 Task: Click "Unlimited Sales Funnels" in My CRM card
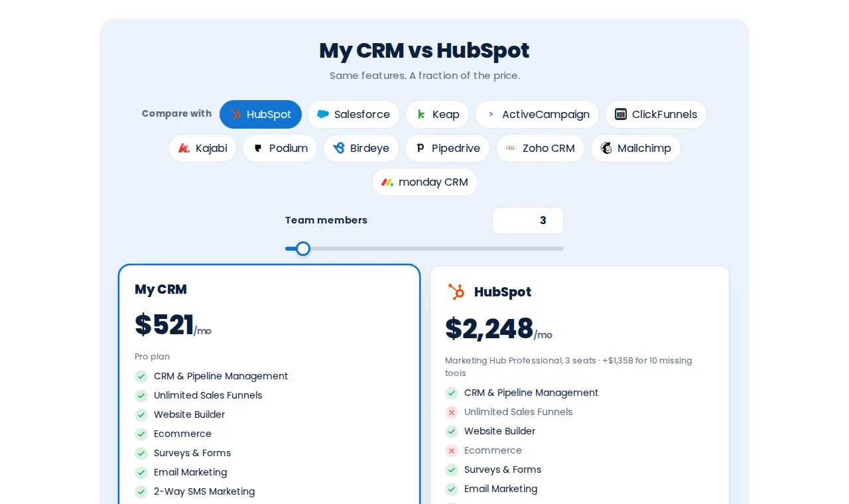point(208,395)
